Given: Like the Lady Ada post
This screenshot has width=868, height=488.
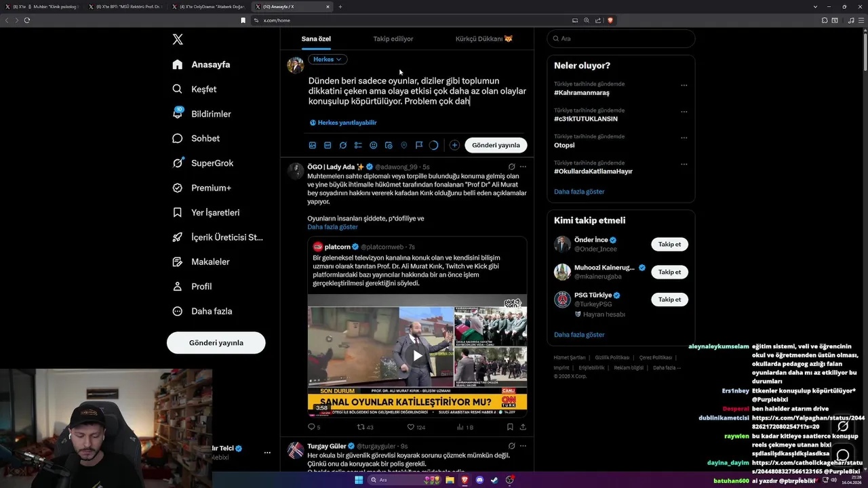Looking at the screenshot, I should (411, 427).
